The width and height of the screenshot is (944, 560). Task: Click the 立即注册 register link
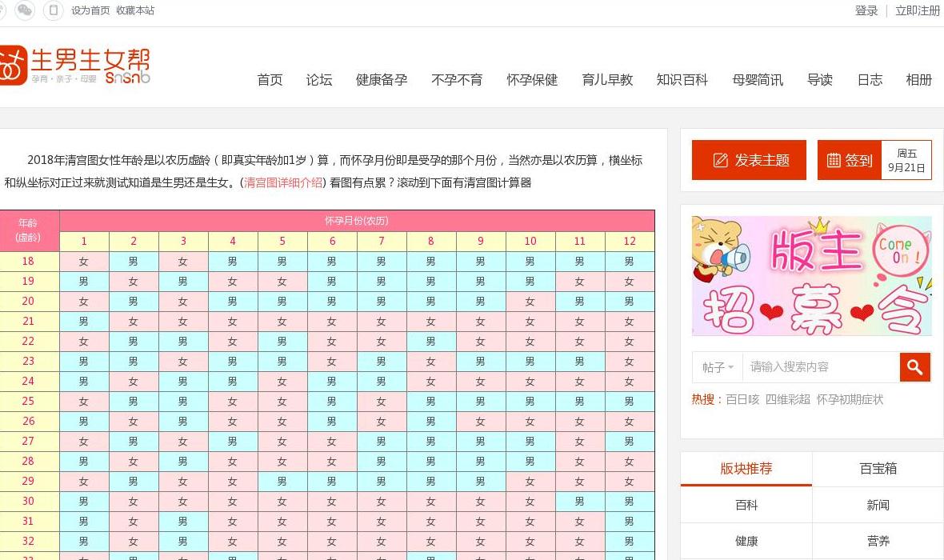(918, 10)
